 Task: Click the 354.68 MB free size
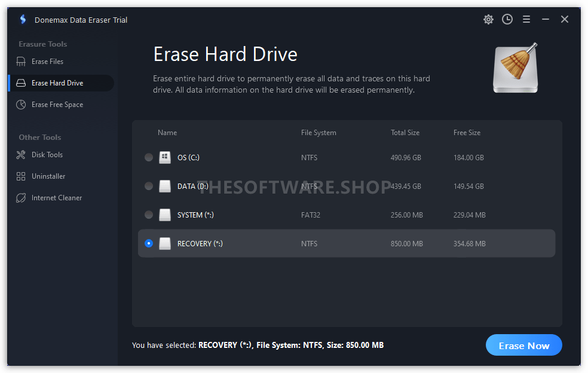470,244
